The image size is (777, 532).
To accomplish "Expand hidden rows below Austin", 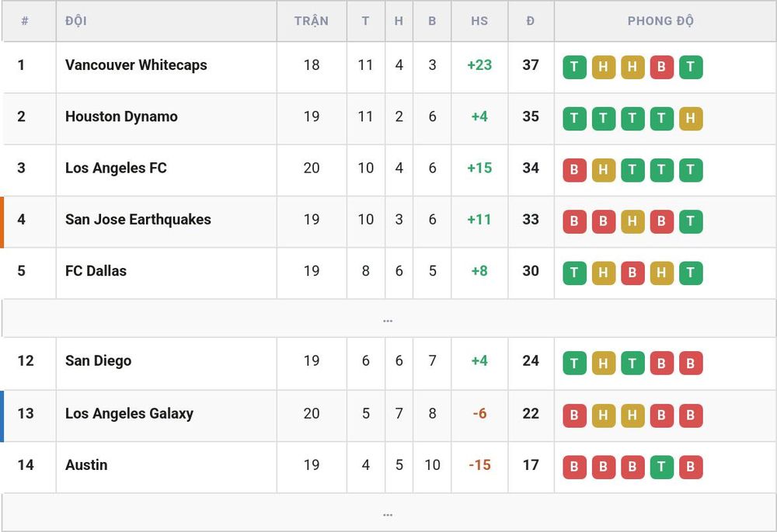I will pos(388,513).
